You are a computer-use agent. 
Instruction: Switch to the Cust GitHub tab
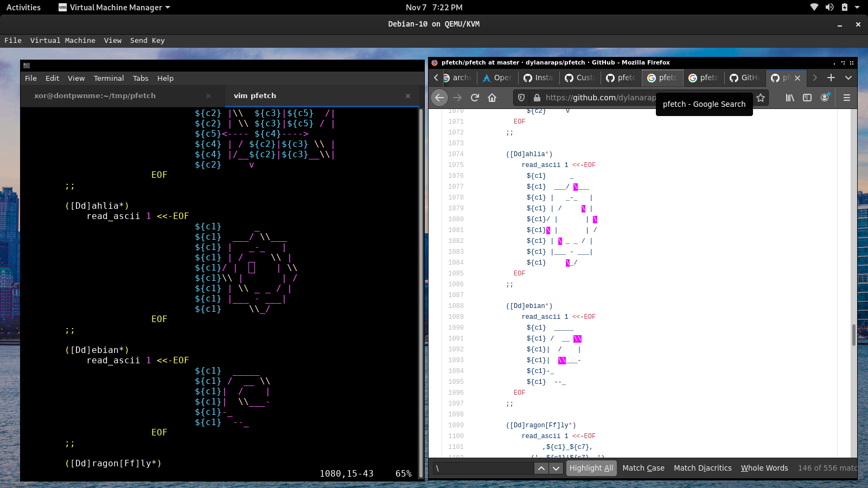pyautogui.click(x=580, y=78)
